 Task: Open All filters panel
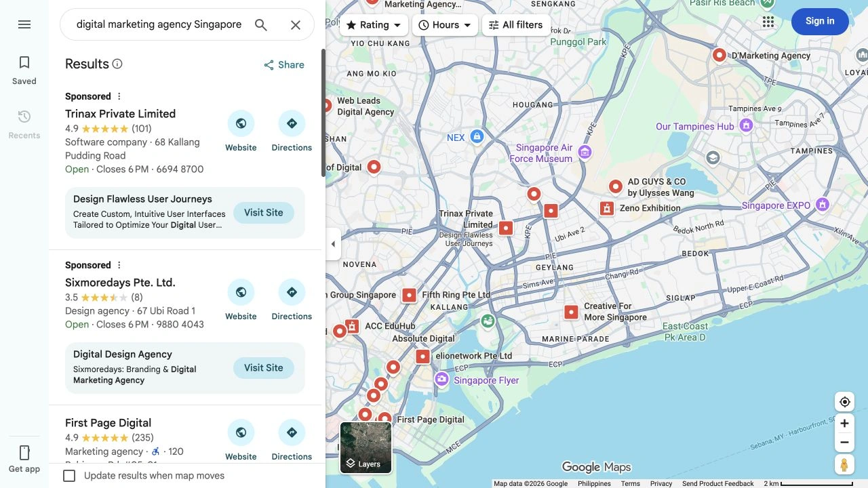click(x=516, y=25)
